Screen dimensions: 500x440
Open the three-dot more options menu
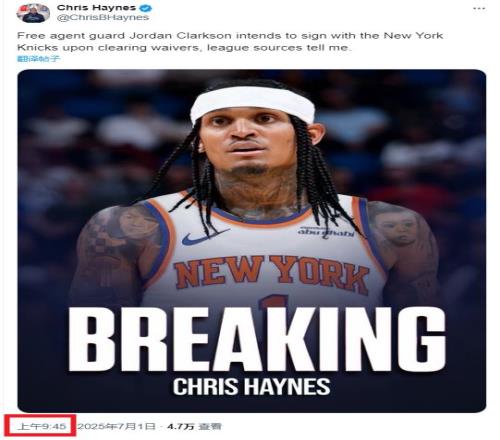(479, 8)
